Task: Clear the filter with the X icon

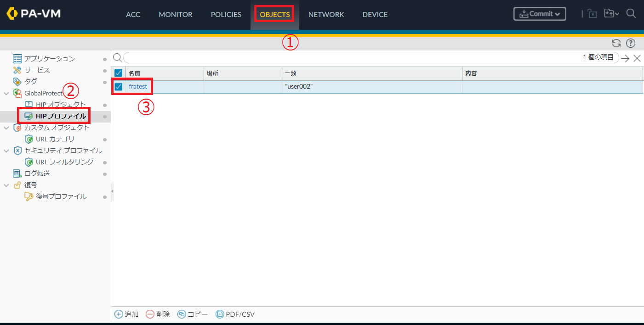Action: [637, 58]
